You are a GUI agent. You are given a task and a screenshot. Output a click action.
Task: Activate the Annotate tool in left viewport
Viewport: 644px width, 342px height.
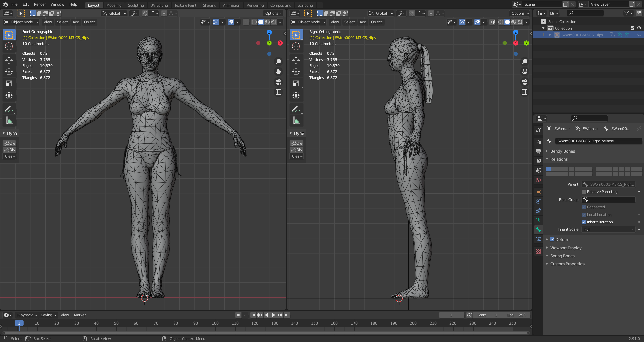click(9, 109)
